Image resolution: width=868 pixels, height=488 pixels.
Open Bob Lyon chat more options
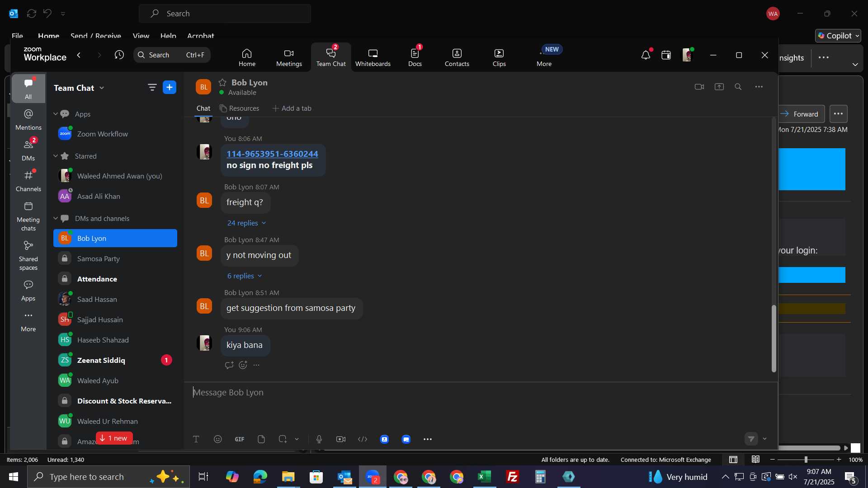pyautogui.click(x=759, y=87)
